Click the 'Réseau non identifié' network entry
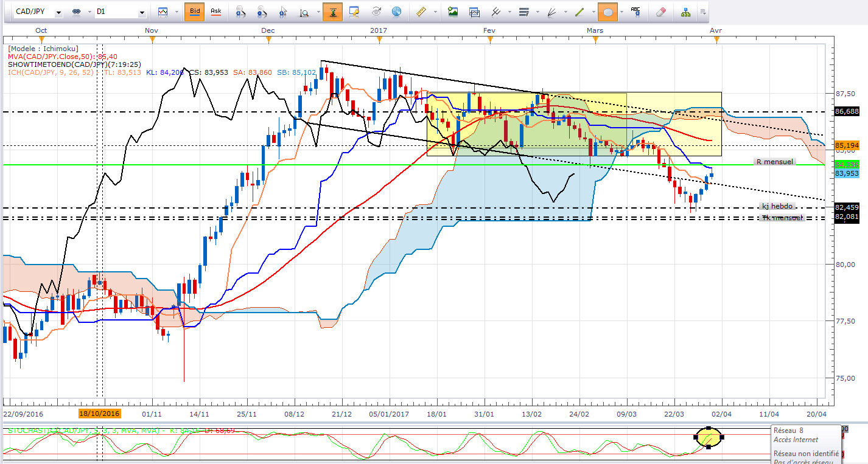The image size is (868, 464). [806, 454]
